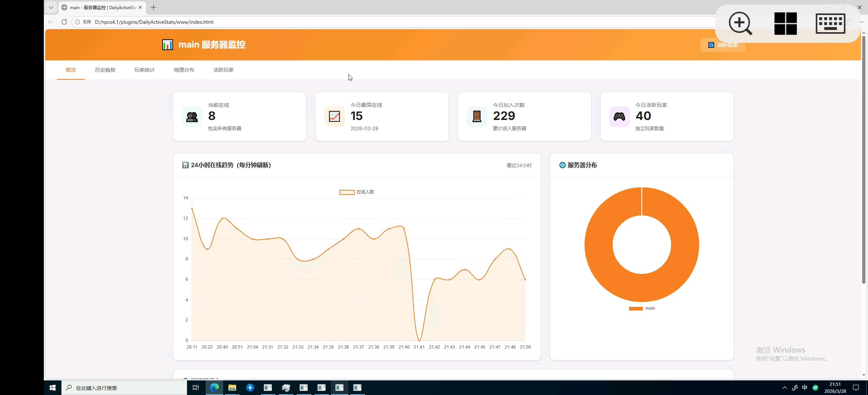
Task: Click the Microsoft Edge taskbar icon
Action: [214, 388]
